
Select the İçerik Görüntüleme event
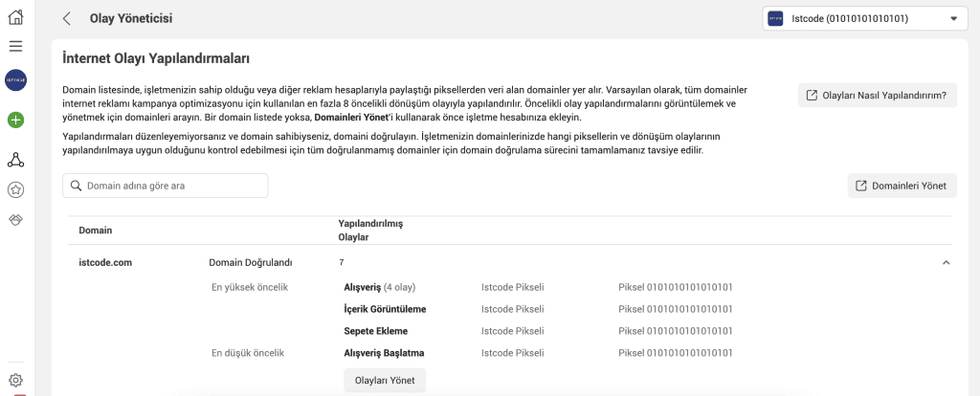(385, 309)
